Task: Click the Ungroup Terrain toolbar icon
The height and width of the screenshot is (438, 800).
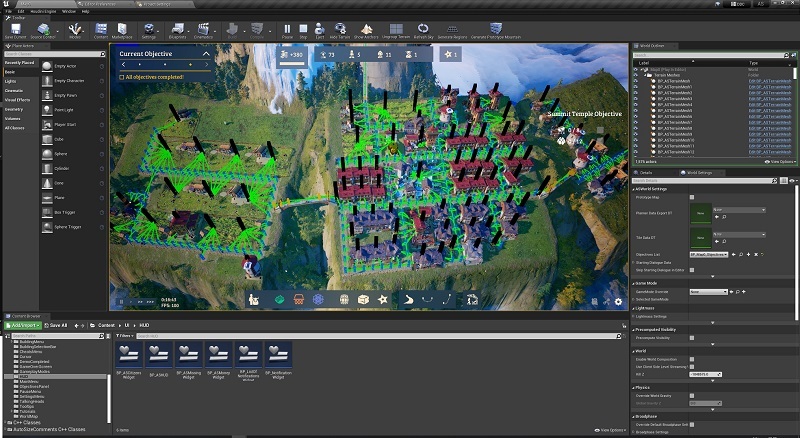Action: click(x=396, y=30)
